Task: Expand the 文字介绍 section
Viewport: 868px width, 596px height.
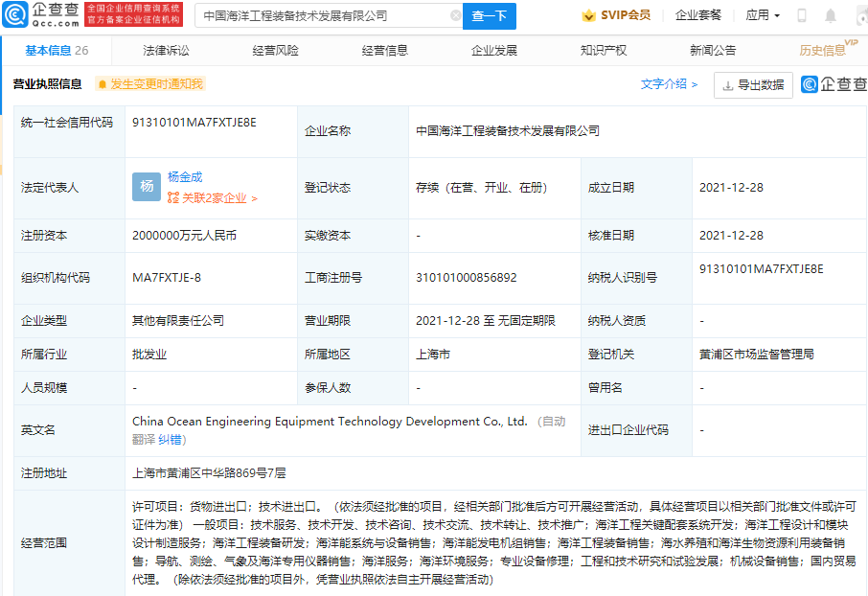Action: (x=669, y=84)
